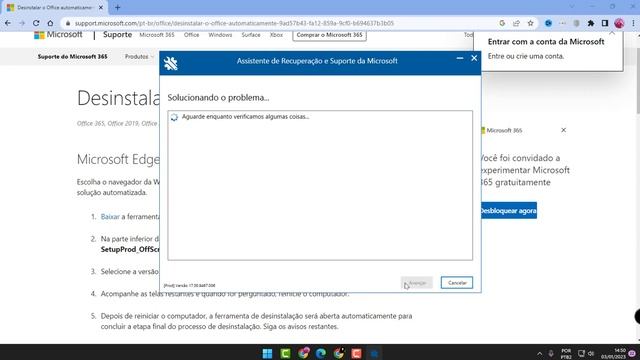Viewport: 640px width, 360px height.
Task: Toggle the Chrome side panel
Action: tap(605, 23)
